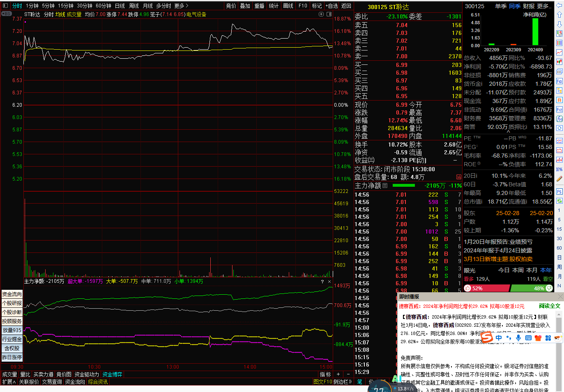
Task: Open the red after-hours trading detail icon
Action: (x=458, y=177)
